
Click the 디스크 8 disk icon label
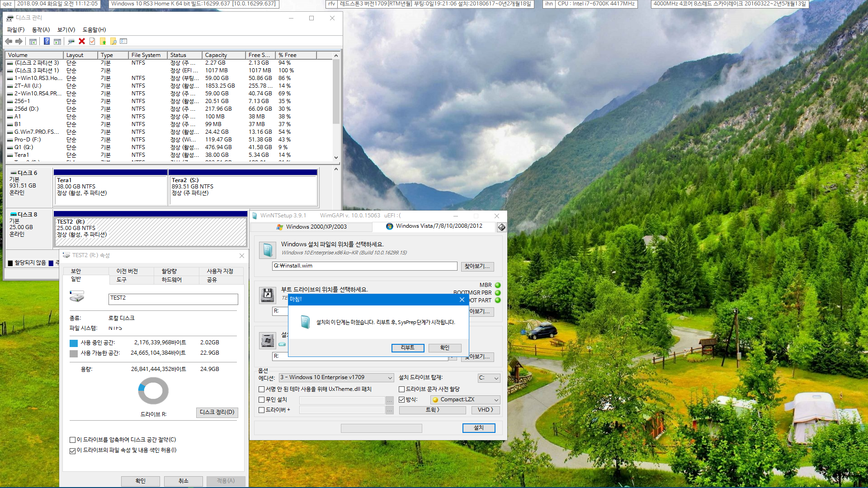(24, 215)
